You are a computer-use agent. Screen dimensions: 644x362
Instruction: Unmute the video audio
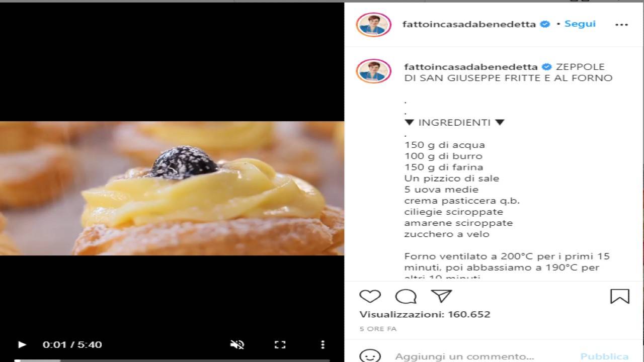237,344
